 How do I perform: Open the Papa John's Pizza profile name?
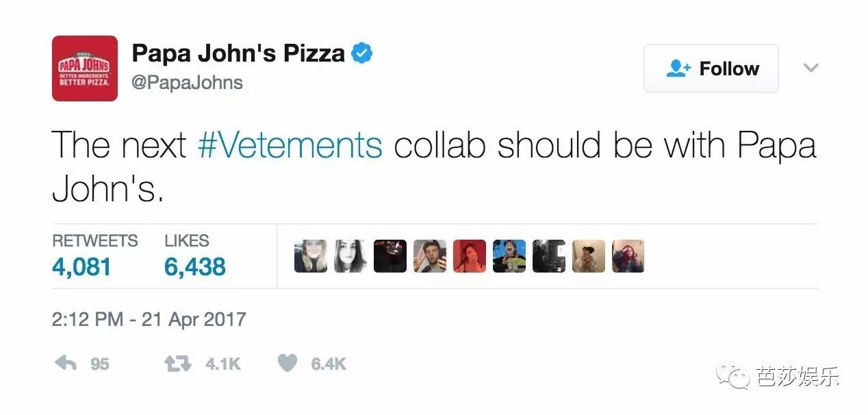(x=238, y=53)
